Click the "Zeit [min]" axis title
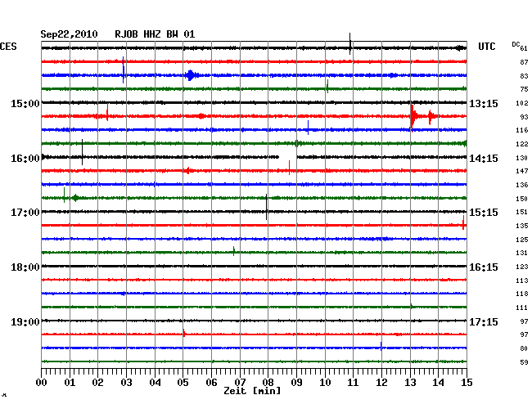This screenshot has height=404, width=532. click(252, 391)
